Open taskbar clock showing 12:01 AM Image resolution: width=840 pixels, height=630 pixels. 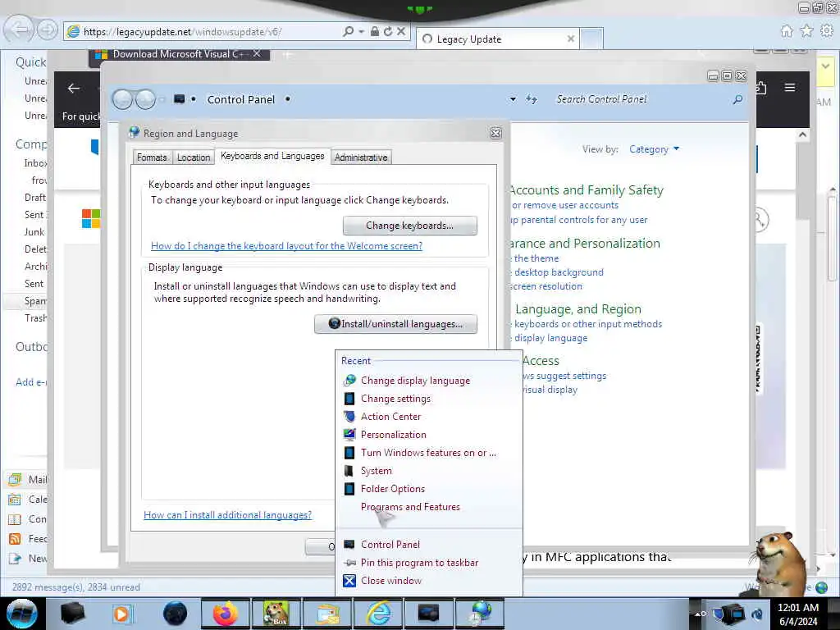point(797,614)
